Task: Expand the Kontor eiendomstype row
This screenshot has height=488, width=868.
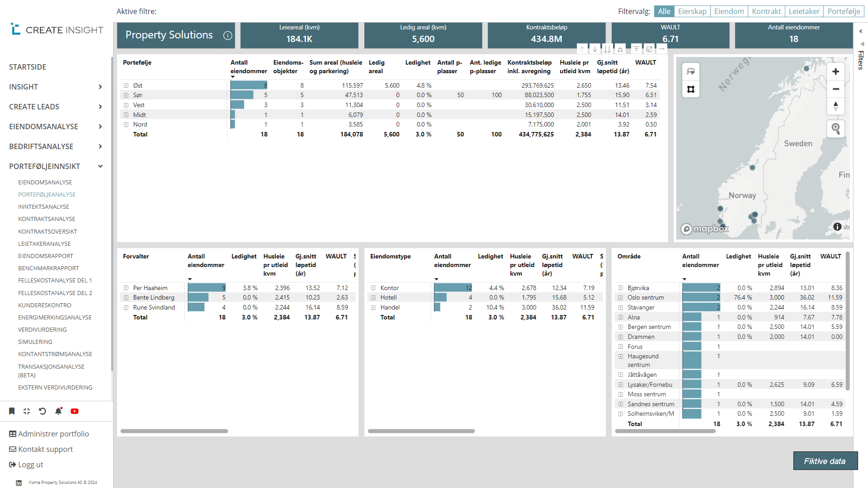Action: [x=373, y=288]
